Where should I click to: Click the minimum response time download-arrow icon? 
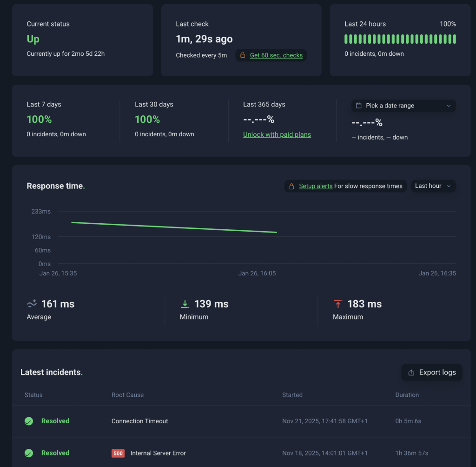tap(185, 304)
